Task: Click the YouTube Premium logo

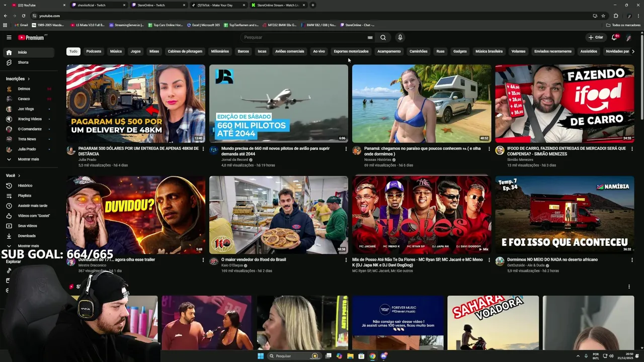Action: point(32,37)
